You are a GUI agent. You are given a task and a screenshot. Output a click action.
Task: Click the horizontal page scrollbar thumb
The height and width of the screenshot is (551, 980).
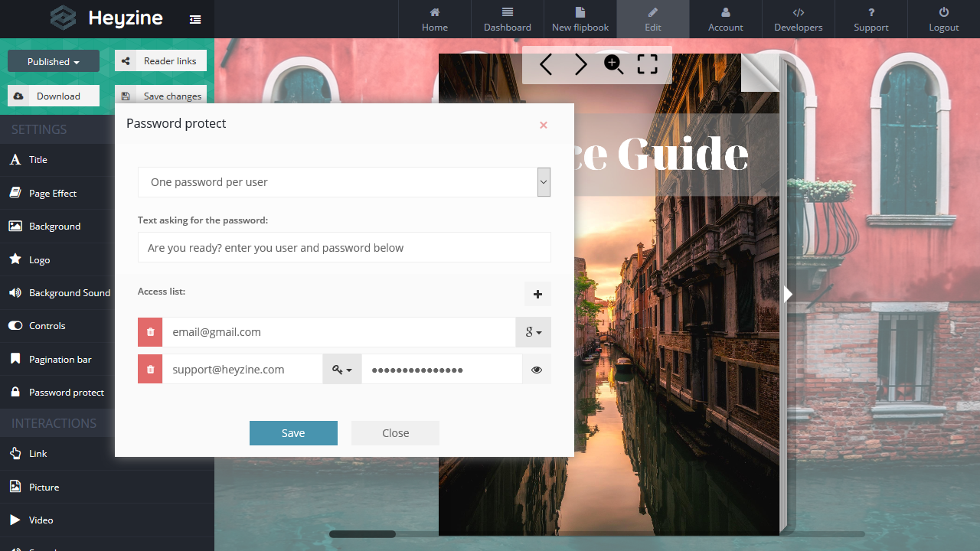(362, 534)
